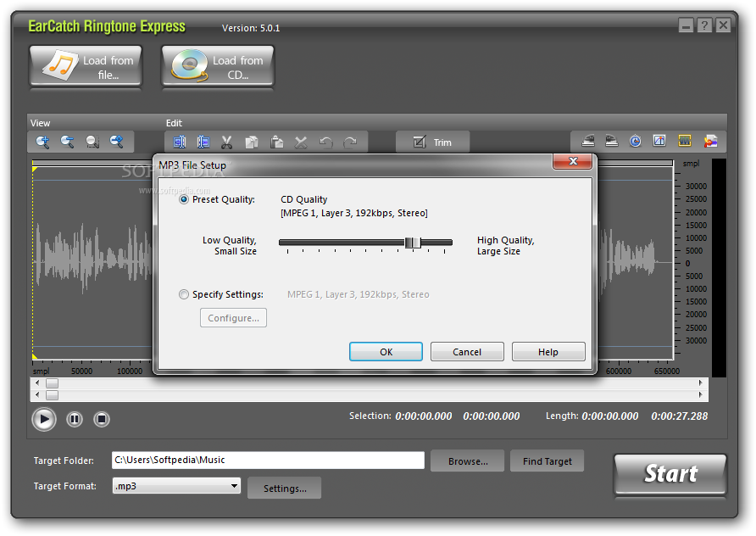Click the second blue selection-marker icon
This screenshot has height=536, width=756.
tap(203, 142)
